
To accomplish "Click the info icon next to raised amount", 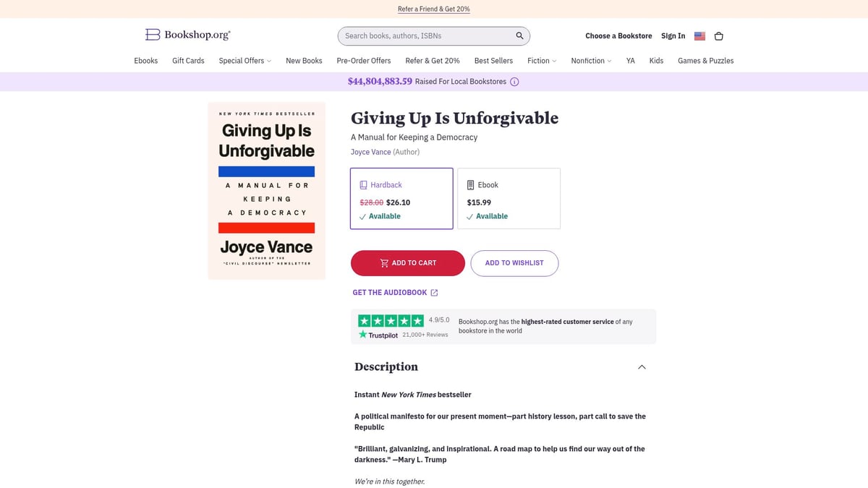I will point(514,82).
